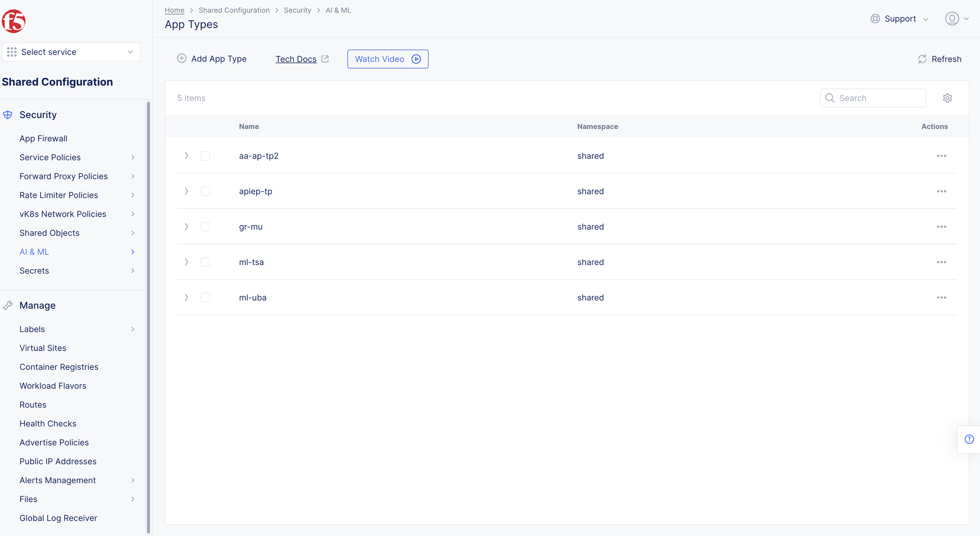Open the Security breadcrumb link
The width and height of the screenshot is (980, 536).
point(298,10)
